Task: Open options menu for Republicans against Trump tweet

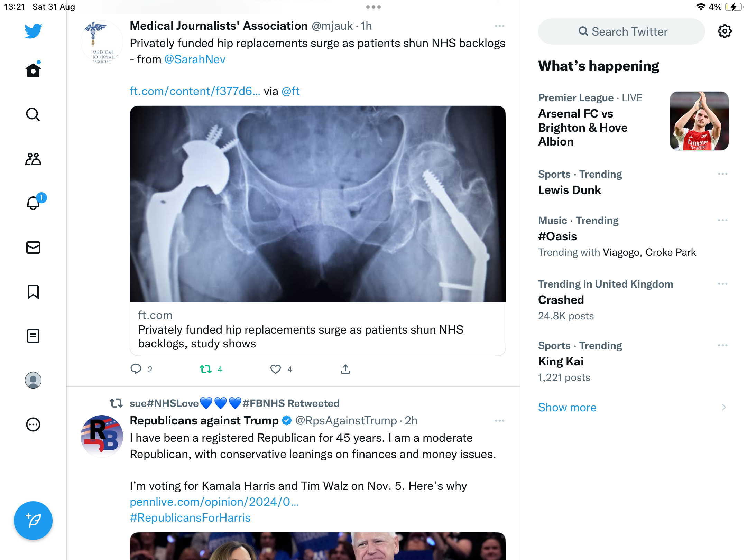Action: pyautogui.click(x=499, y=421)
